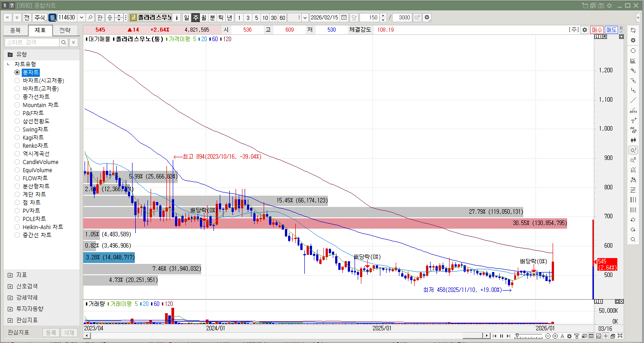
Task: Click the fullscreen chart icon at bottom right
Action: (620, 336)
